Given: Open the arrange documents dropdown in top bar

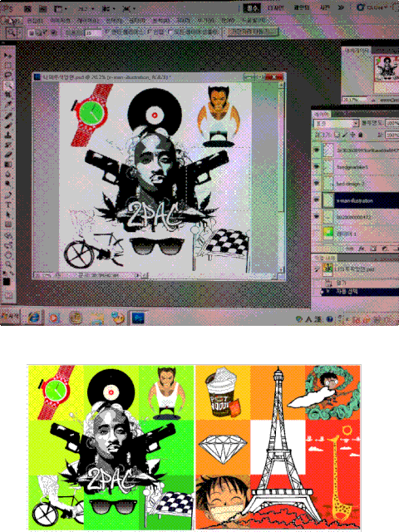Looking at the screenshot, I should pyautogui.click(x=109, y=9).
